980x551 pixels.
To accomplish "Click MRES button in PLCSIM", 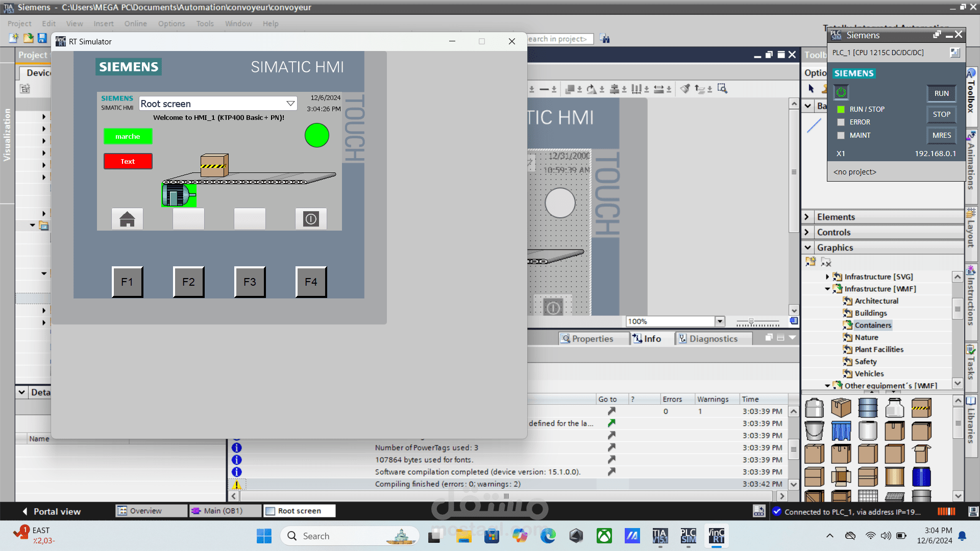I will [941, 135].
